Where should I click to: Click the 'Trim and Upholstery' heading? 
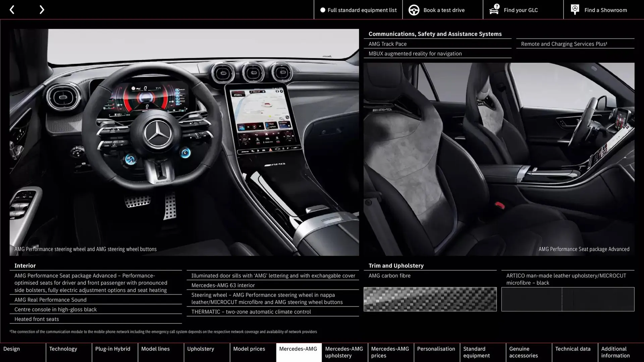coord(396,265)
